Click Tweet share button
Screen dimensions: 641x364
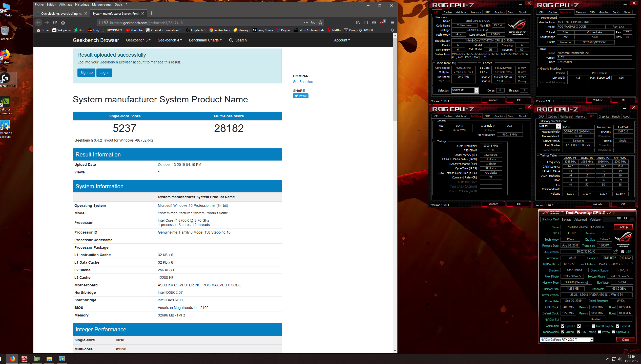tap(301, 96)
